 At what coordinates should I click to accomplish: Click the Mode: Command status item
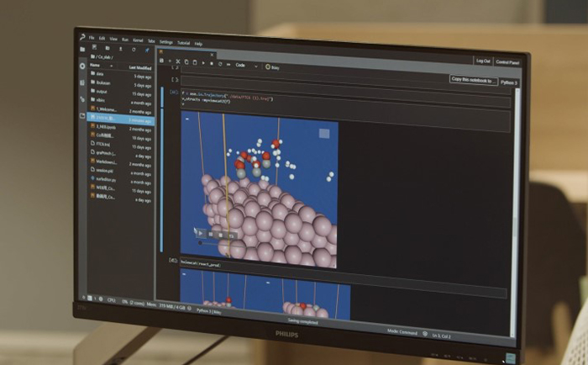pyautogui.click(x=402, y=332)
